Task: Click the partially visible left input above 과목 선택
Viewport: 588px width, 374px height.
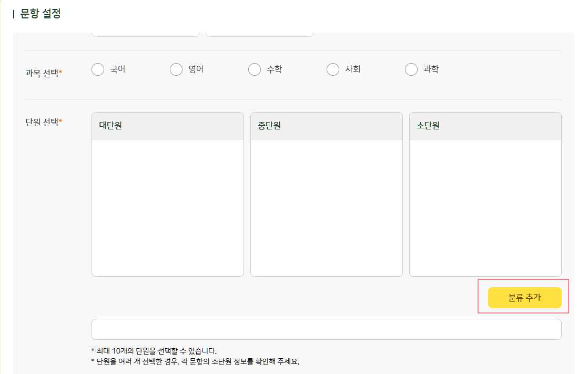Action: click(x=146, y=34)
